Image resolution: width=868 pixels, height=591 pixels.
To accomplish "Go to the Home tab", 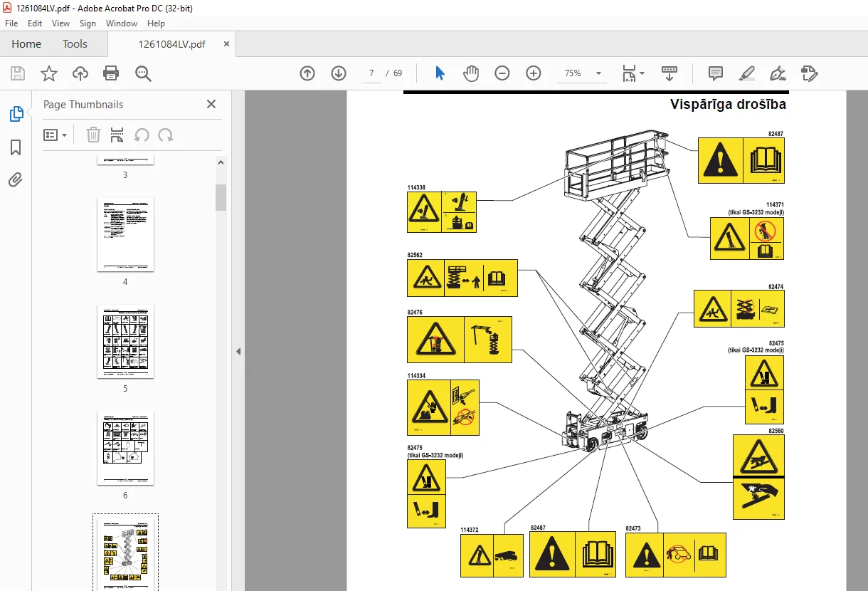I will pos(26,44).
